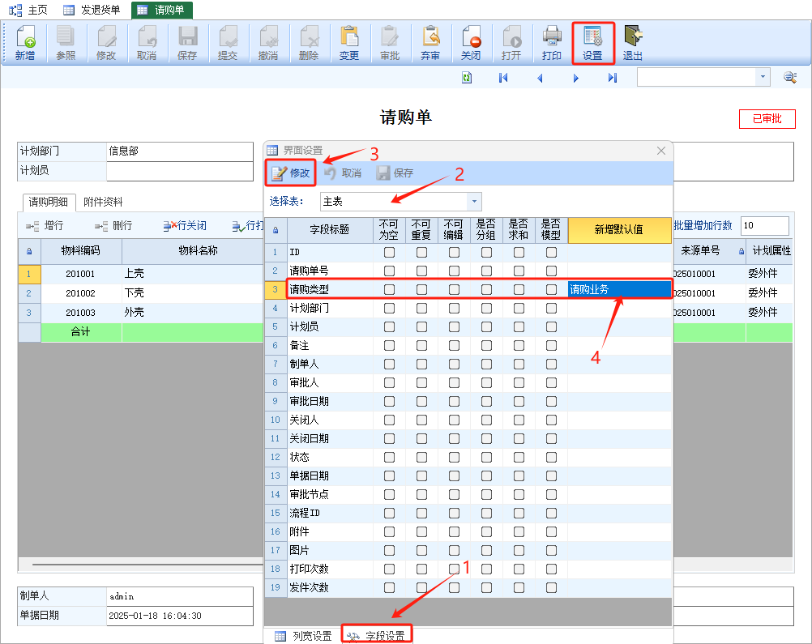Toggle 不可编辑 checkbox for 状态 row
The width and height of the screenshot is (812, 644).
454,457
